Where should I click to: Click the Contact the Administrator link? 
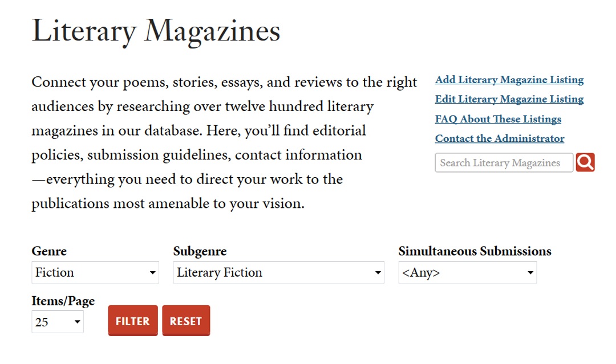pyautogui.click(x=500, y=138)
